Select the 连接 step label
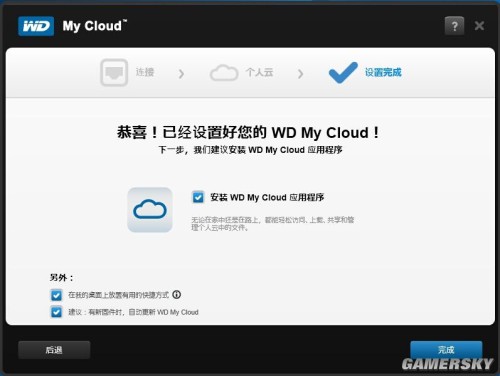Viewport: 500px width, 376px height. [145, 72]
